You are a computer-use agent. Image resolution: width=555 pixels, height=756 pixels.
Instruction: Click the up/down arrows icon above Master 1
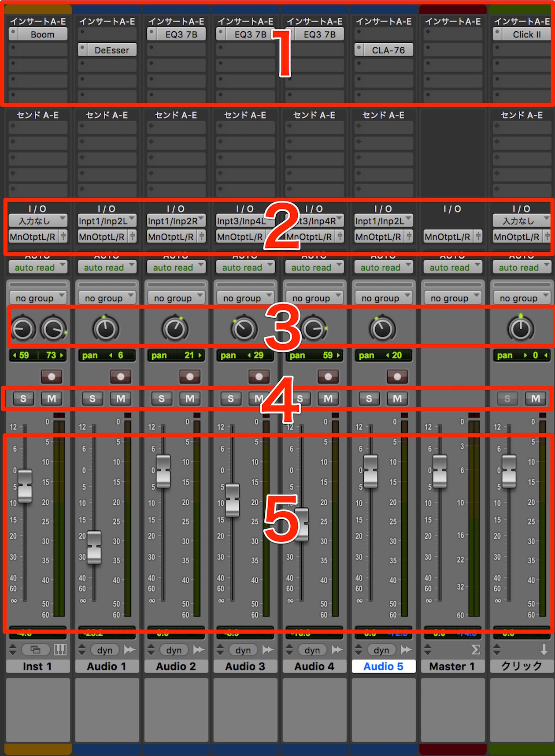pos(428,649)
